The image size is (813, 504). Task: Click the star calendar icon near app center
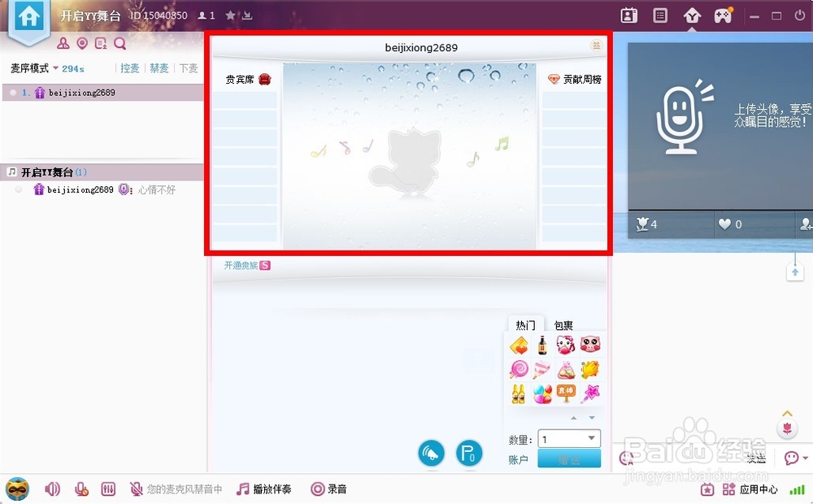pos(707,489)
